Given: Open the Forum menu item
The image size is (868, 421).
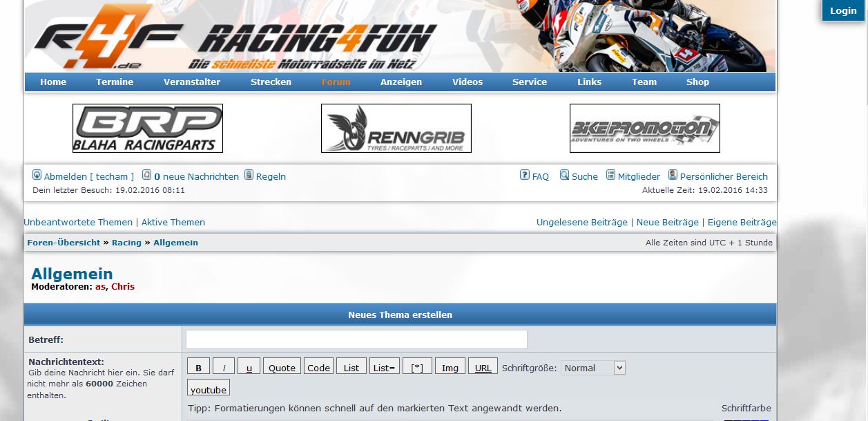Looking at the screenshot, I should click(x=336, y=82).
